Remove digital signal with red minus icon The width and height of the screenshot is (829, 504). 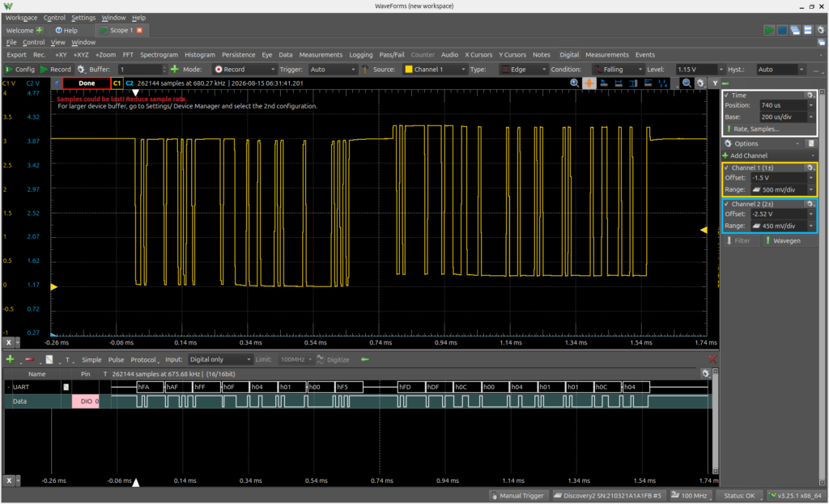29,359
